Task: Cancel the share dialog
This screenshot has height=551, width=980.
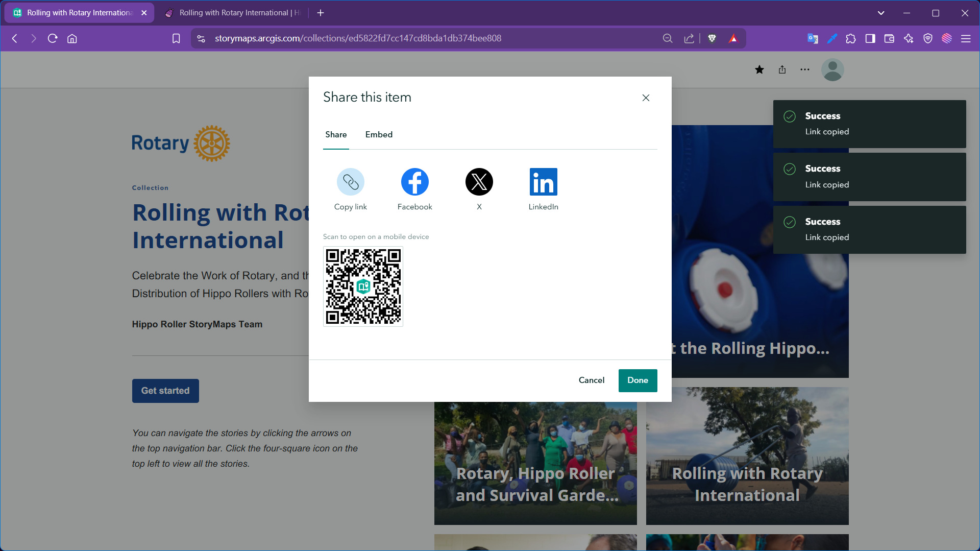Action: (x=592, y=380)
